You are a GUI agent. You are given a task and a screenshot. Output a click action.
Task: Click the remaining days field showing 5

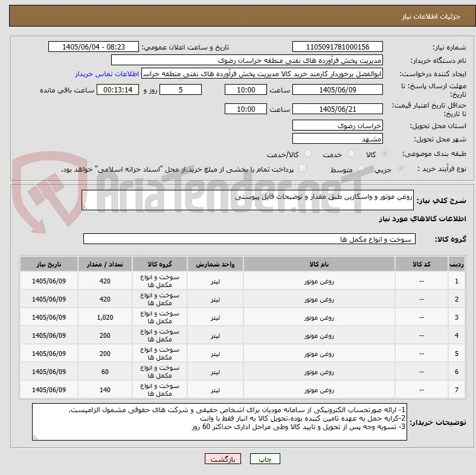coord(181,89)
